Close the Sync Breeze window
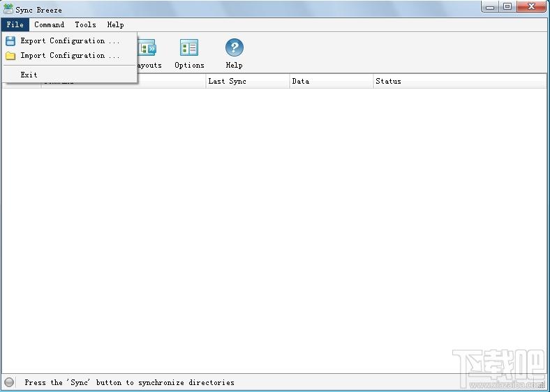 [531, 7]
